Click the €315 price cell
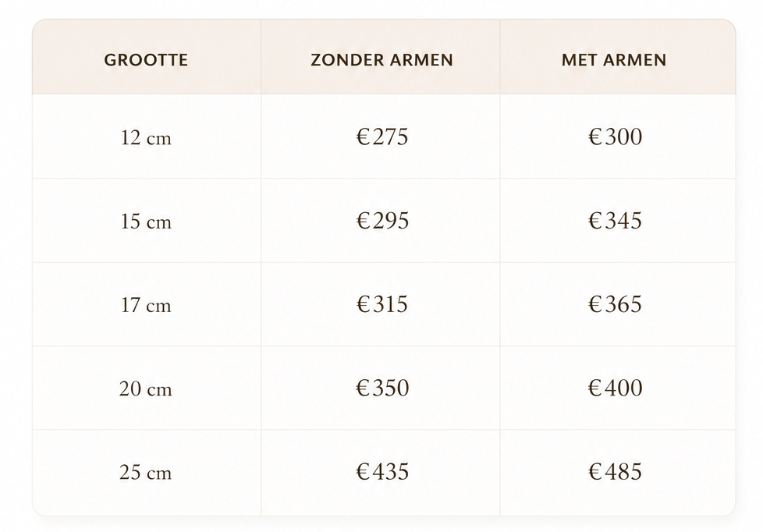The height and width of the screenshot is (532, 763). click(382, 304)
